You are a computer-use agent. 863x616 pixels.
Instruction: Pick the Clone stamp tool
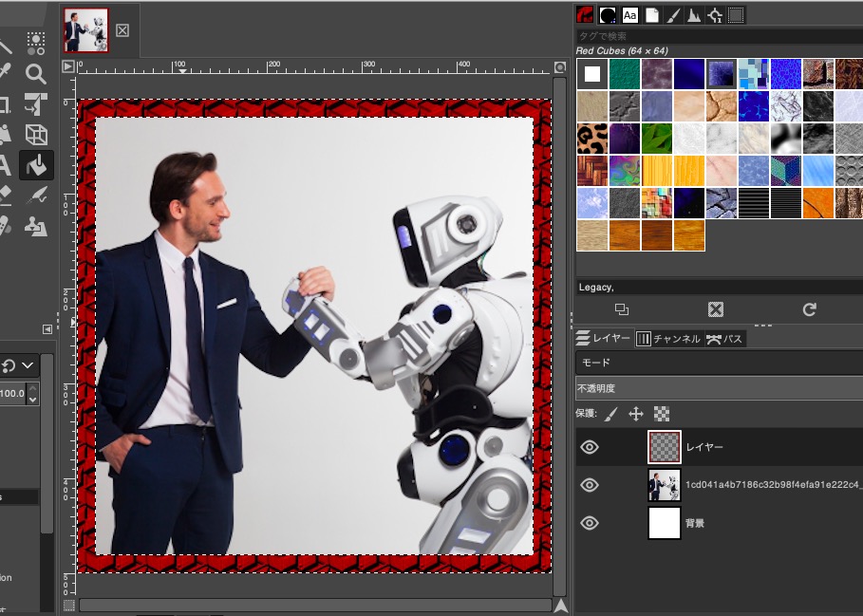pyautogui.click(x=36, y=226)
